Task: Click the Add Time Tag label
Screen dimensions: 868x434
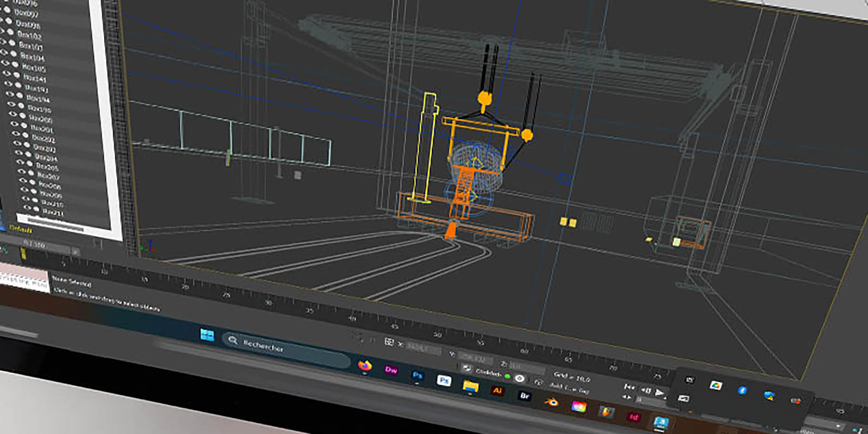Action: (x=570, y=388)
